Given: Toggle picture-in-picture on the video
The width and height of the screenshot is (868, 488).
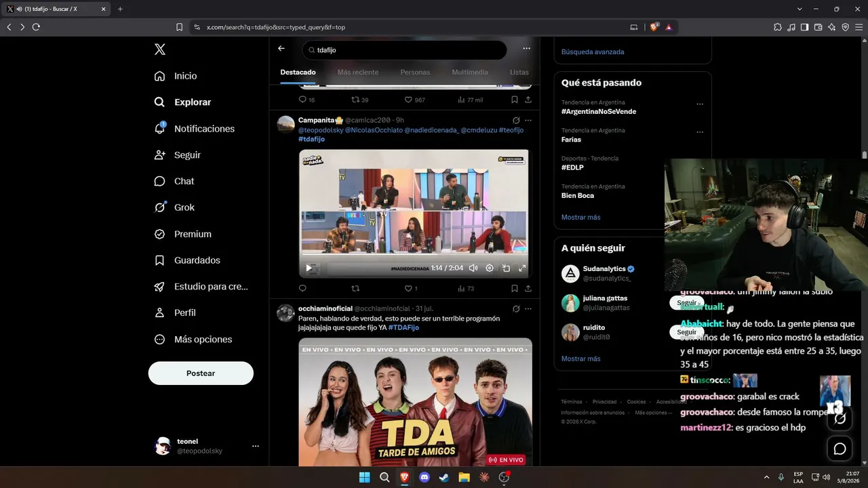Looking at the screenshot, I should [x=506, y=268].
